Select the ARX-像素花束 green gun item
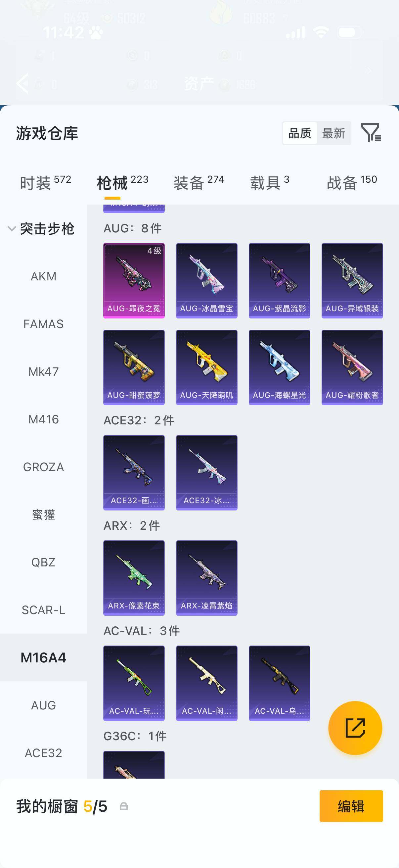The height and width of the screenshot is (868, 399). coord(134,578)
